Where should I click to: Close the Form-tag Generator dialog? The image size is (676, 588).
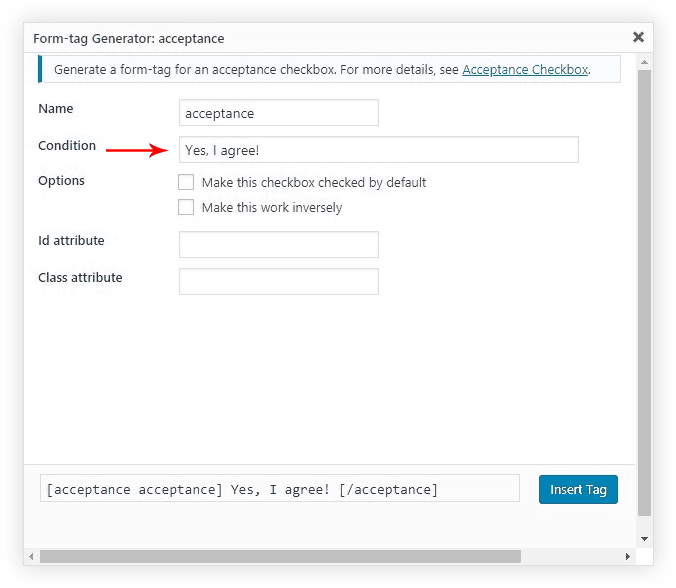[638, 37]
